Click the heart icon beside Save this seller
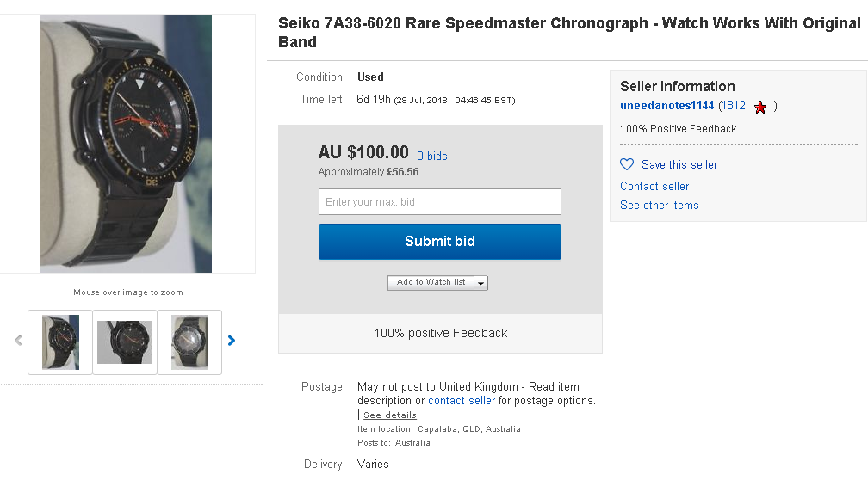This screenshot has width=868, height=480. pos(627,164)
